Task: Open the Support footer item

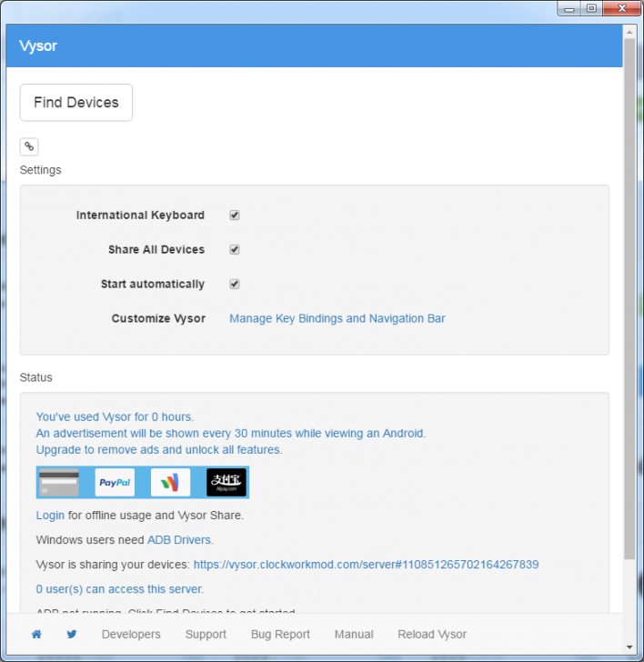Action: pos(206,634)
